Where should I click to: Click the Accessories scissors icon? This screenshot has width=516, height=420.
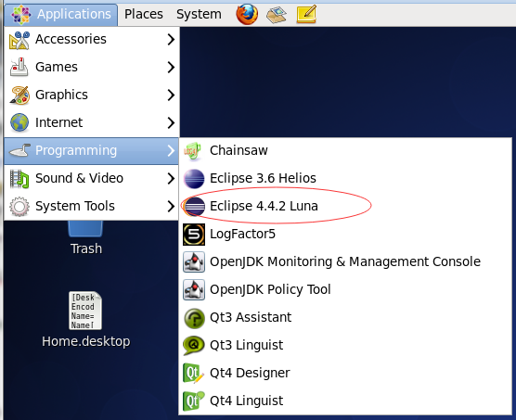[x=19, y=40]
